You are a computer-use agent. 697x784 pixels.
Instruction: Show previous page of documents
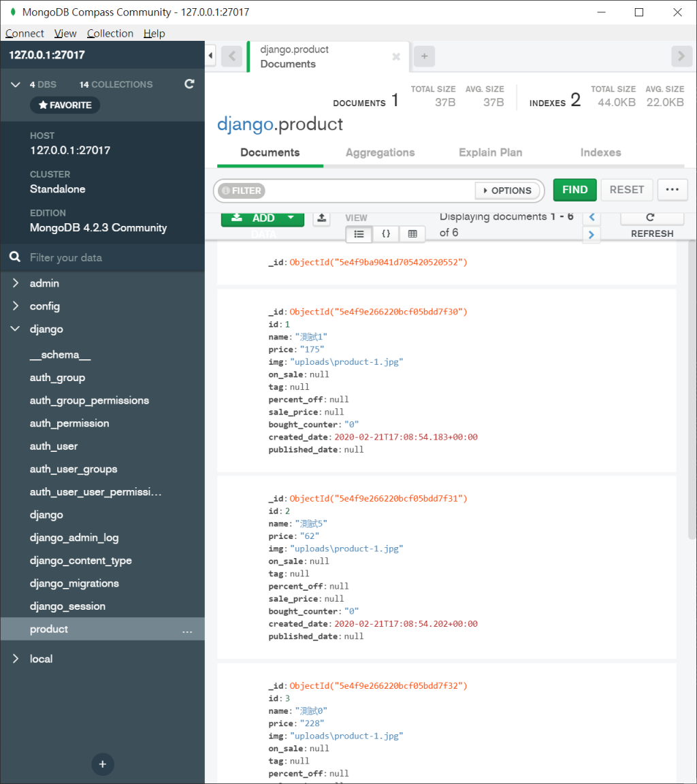(591, 218)
